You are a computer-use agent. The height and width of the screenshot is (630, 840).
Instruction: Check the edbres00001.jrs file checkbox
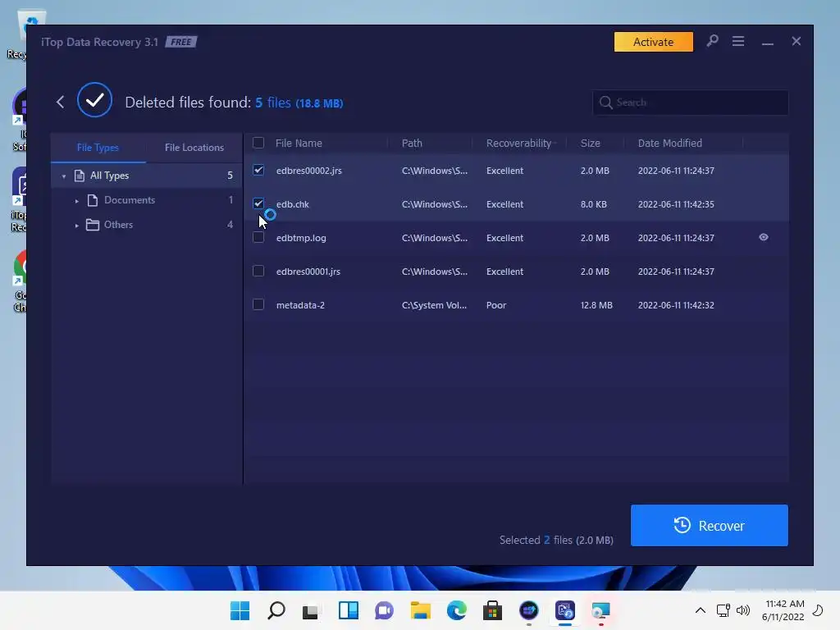(258, 271)
